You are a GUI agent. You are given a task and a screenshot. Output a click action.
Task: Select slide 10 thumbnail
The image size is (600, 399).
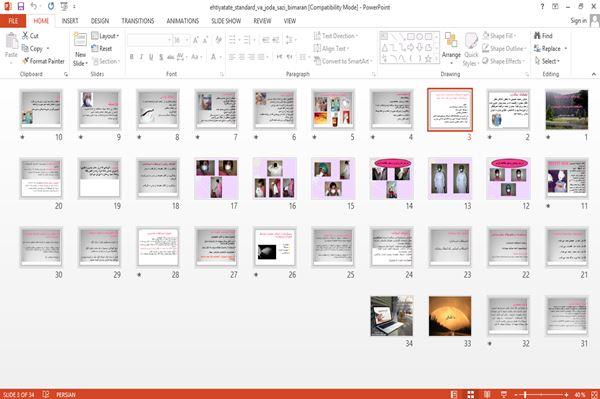coord(41,110)
